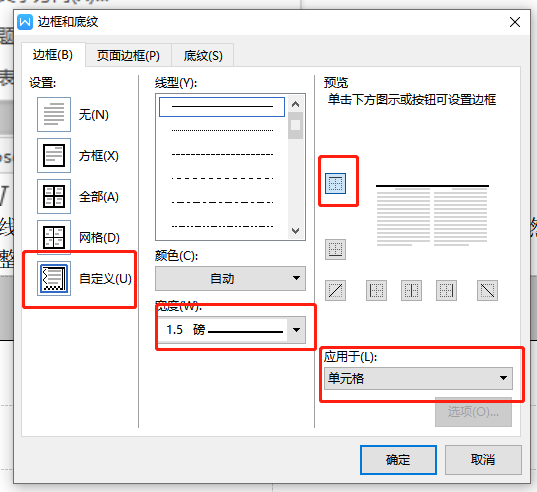The height and width of the screenshot is (492, 537).
Task: Select the dotted line style in list
Action: coord(222,130)
